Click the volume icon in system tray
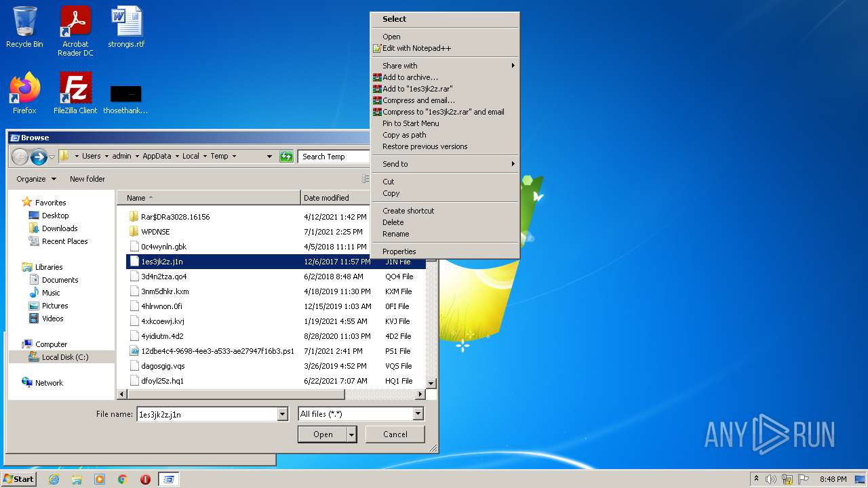The image size is (868, 488). [770, 479]
